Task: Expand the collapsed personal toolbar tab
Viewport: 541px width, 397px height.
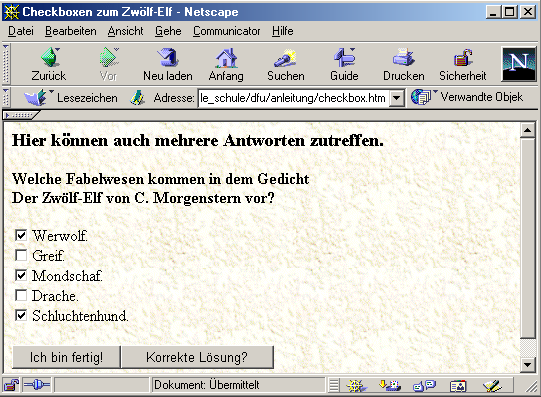Action: click(x=21, y=115)
